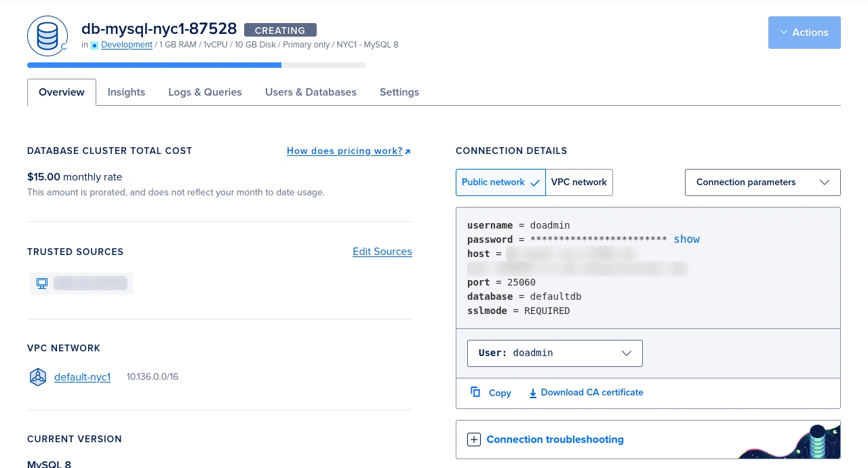Click the download arrow icon for the CA certificate
The height and width of the screenshot is (468, 868).
point(533,393)
